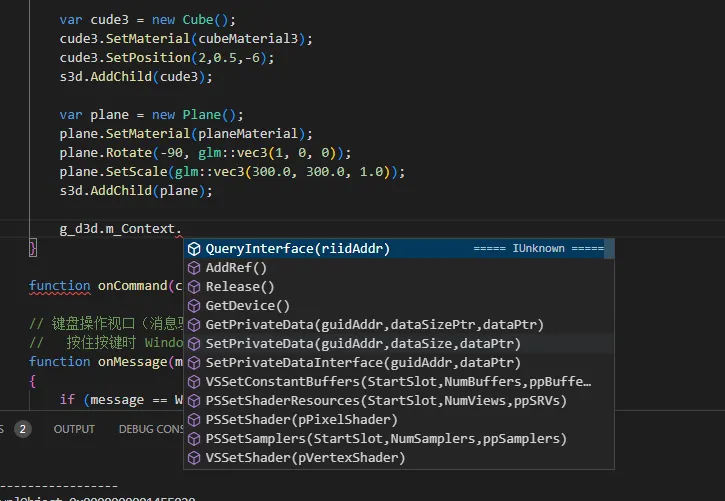This screenshot has height=501, width=725.
Task: Select SetPrivateData(guidAddr,dataSize,dataPtr) suggestion
Action: (x=399, y=343)
